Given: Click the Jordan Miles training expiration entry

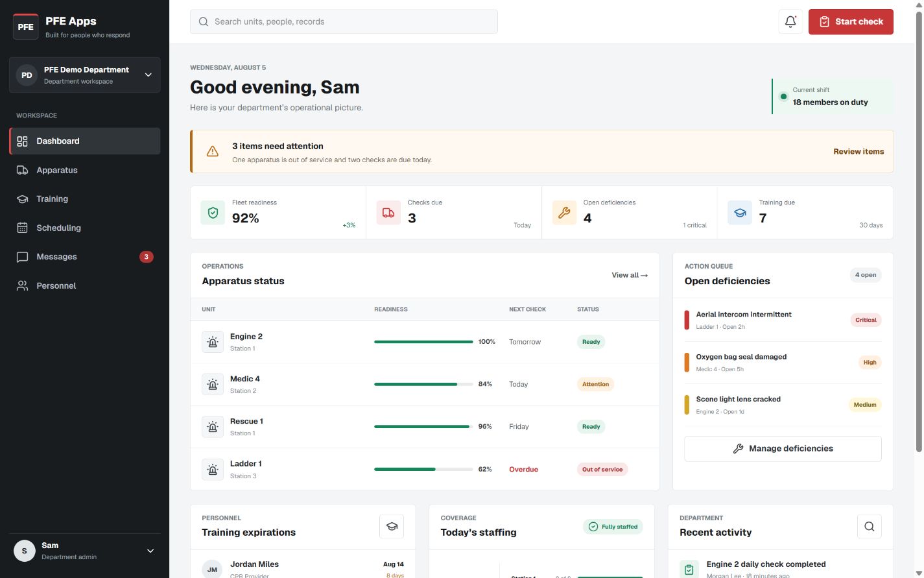Looking at the screenshot, I should [303, 568].
